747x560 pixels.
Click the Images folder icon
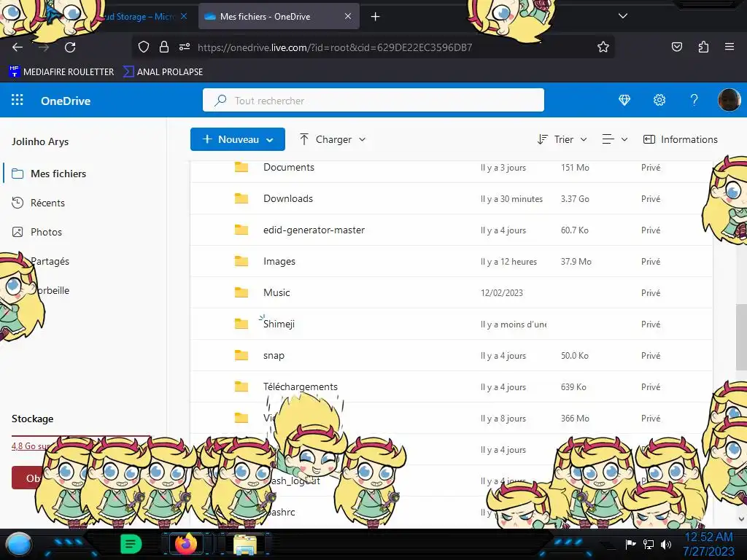241,261
